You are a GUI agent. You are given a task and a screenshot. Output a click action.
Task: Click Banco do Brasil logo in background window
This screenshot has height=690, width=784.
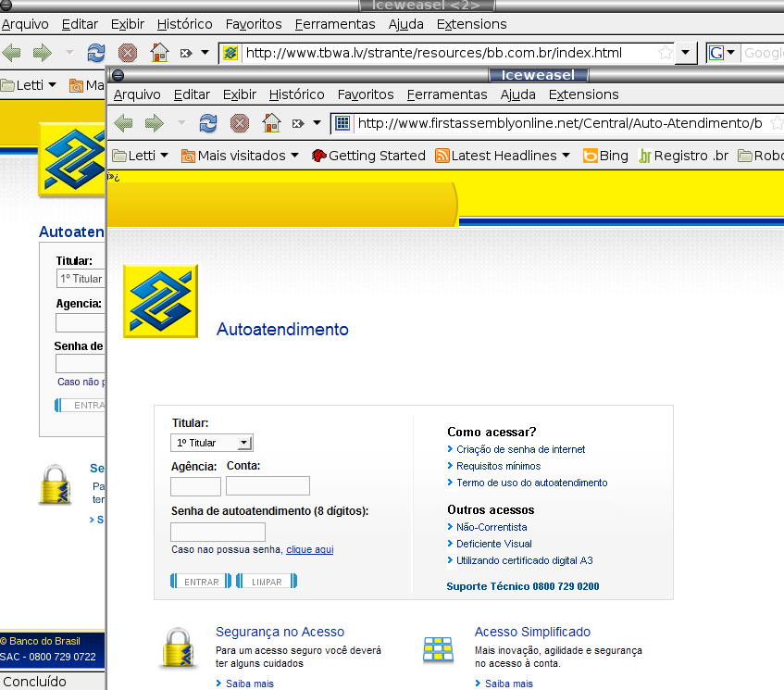pyautogui.click(x=72, y=160)
